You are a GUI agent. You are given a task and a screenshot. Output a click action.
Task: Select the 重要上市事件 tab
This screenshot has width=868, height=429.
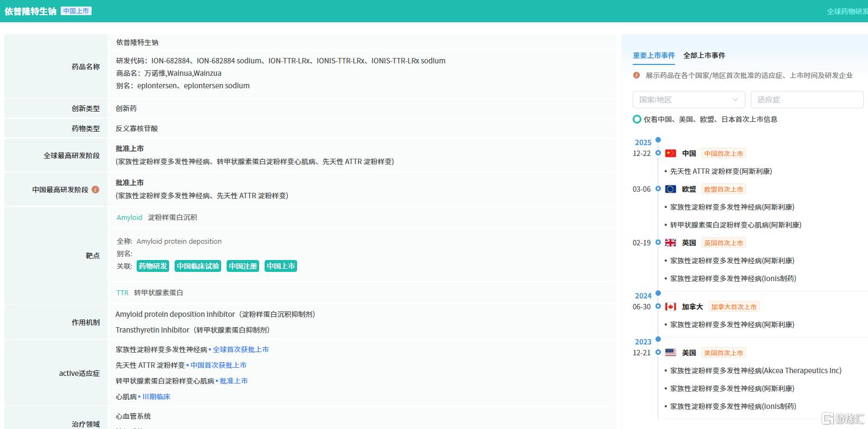[x=654, y=55]
